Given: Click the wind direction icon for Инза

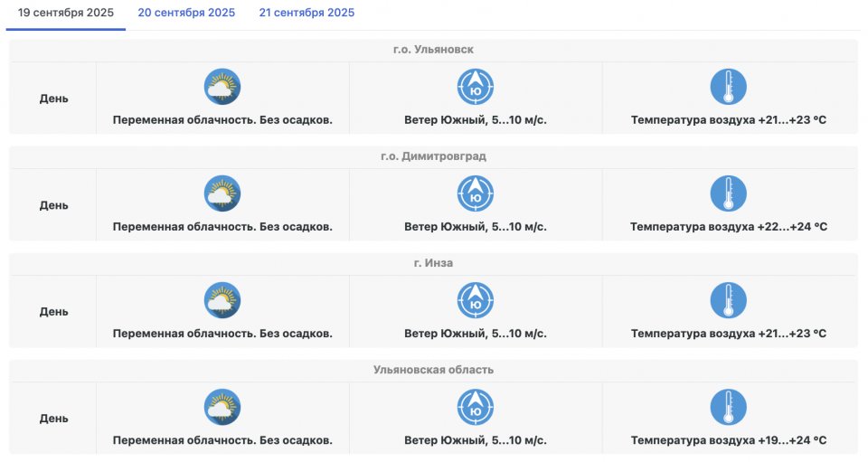Looking at the screenshot, I should click(x=476, y=300).
